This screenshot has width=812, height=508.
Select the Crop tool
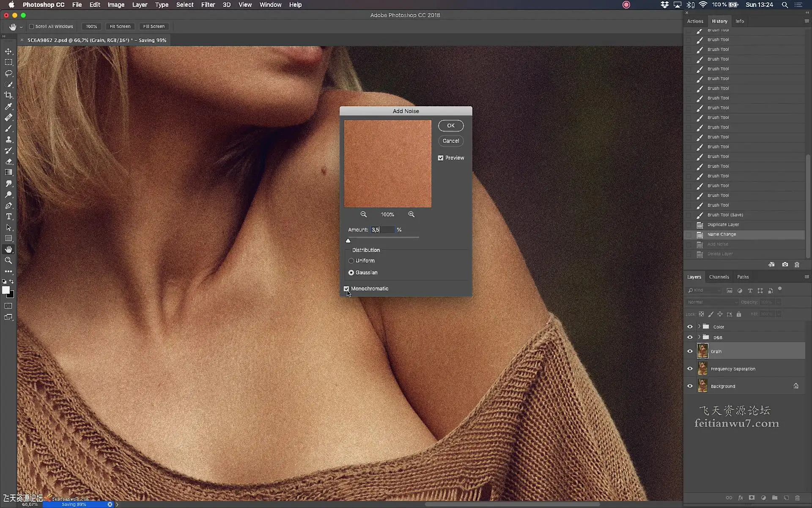pos(8,95)
